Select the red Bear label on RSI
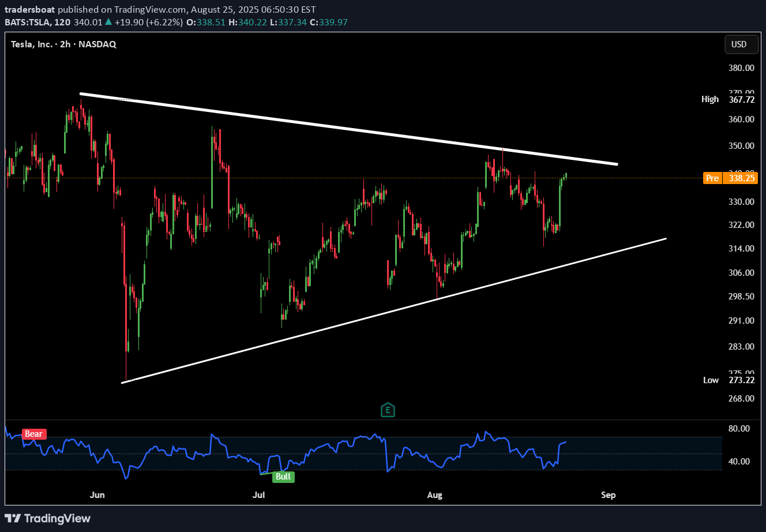Viewport: 766px width, 532px height. (x=34, y=434)
